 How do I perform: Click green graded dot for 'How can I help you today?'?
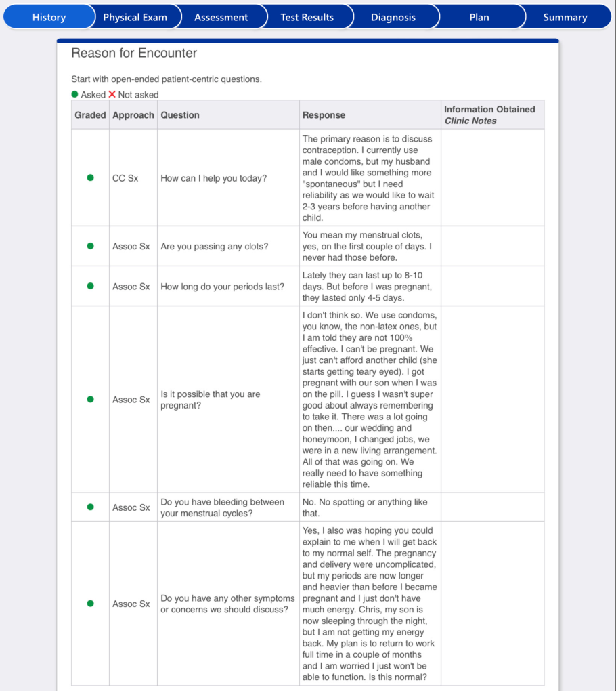tap(90, 177)
